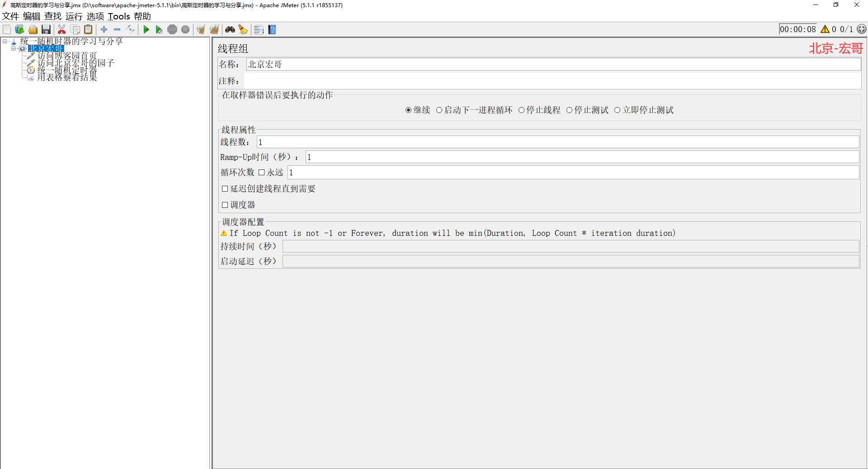Screen dimensions: 868x469
Task: Click the 循环次数 count input field
Action: pos(573,173)
